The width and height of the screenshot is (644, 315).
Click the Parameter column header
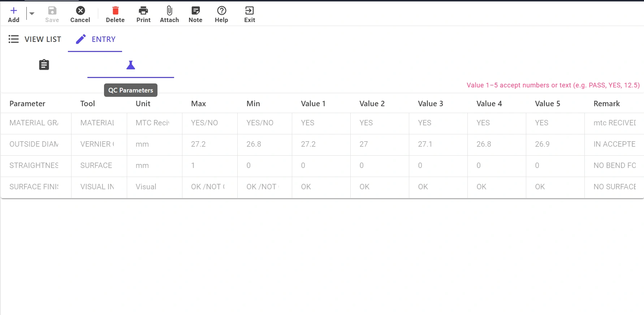[x=27, y=104]
